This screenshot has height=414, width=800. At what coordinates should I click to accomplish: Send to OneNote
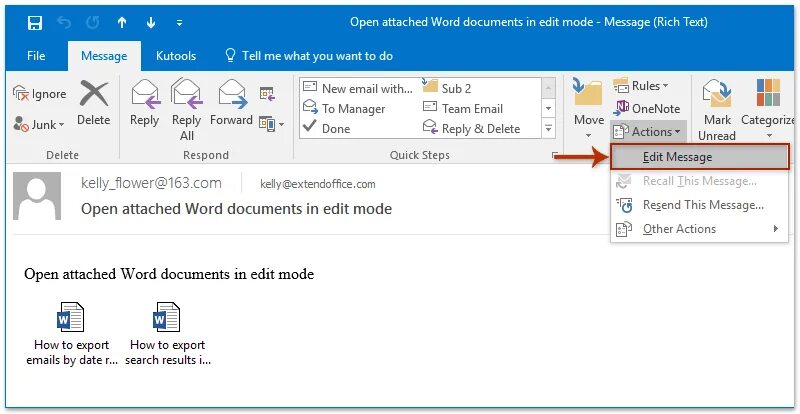(647, 108)
